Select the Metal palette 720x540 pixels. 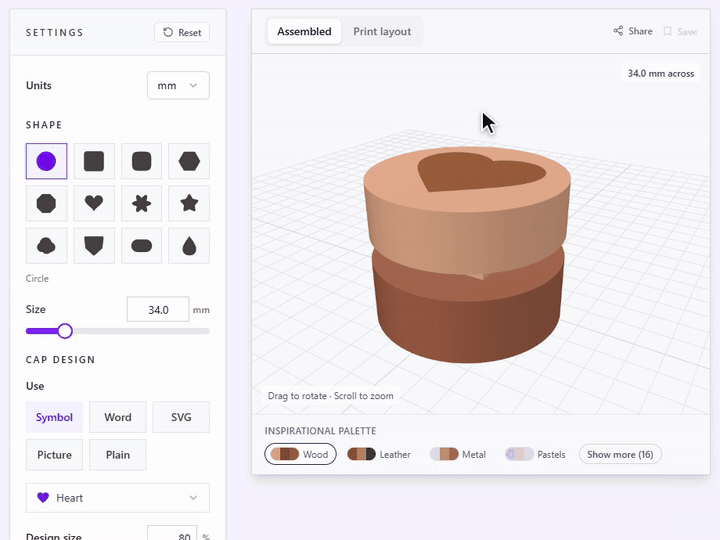[x=458, y=454]
